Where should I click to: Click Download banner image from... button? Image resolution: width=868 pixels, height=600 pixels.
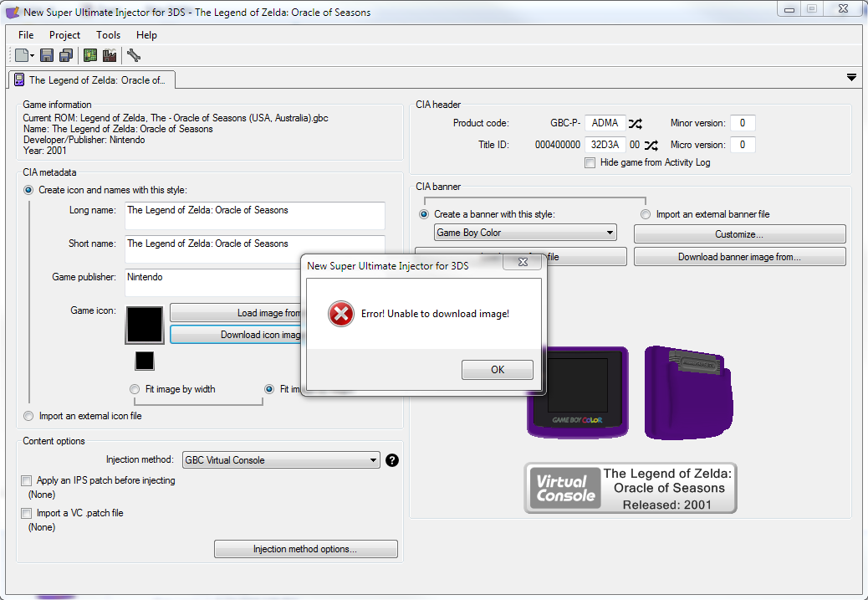click(x=739, y=257)
